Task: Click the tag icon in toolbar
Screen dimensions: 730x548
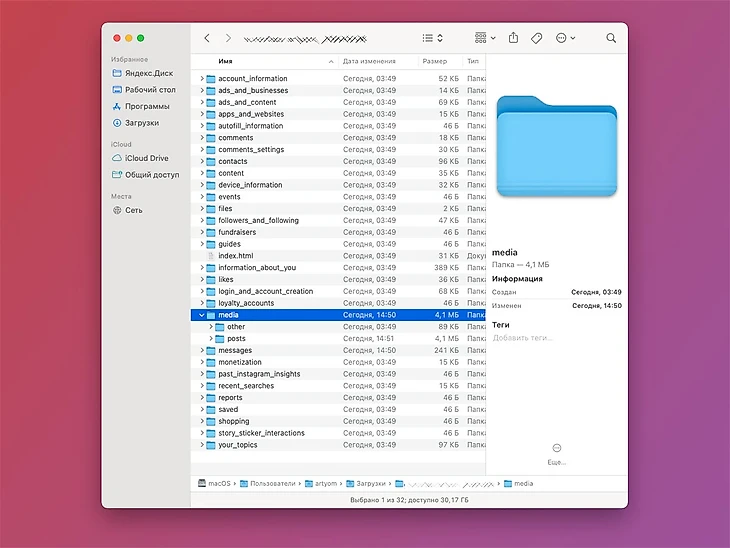Action: point(537,38)
